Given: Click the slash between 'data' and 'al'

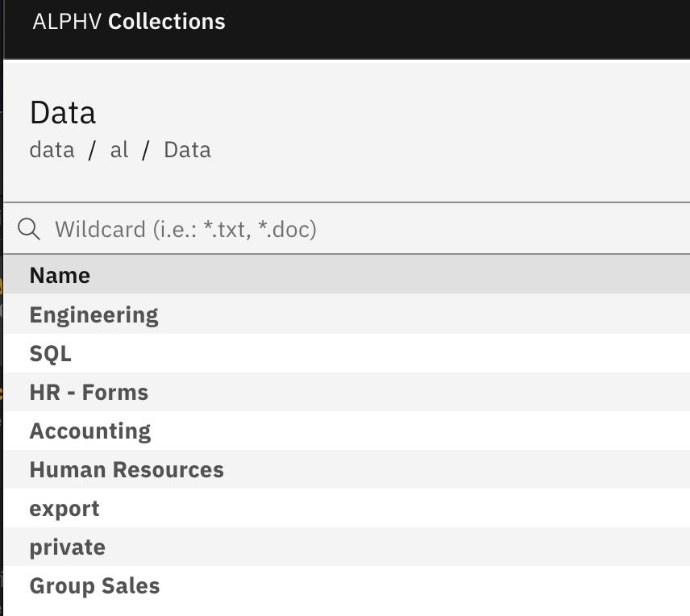Looking at the screenshot, I should (x=92, y=150).
